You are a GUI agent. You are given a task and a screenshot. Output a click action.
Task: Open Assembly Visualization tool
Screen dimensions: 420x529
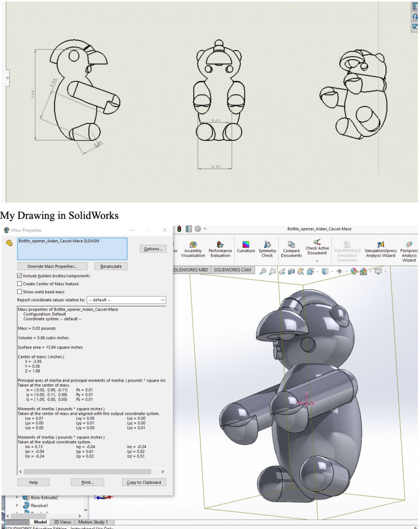click(193, 250)
